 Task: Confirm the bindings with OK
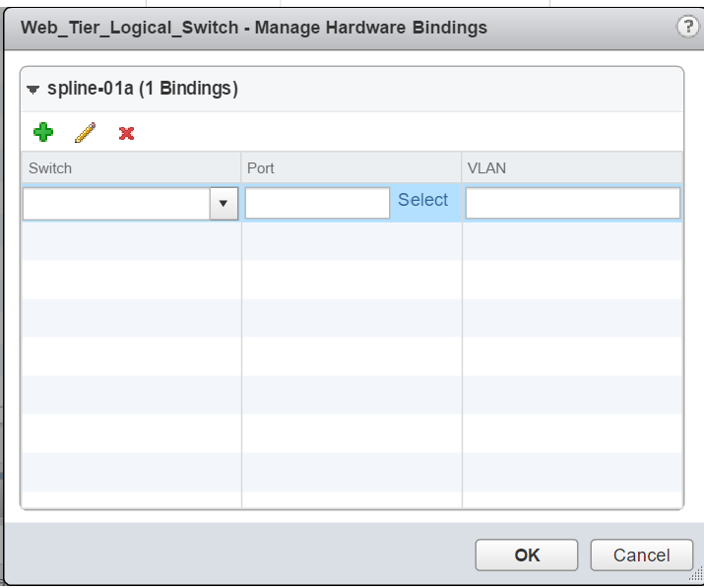[x=527, y=555]
